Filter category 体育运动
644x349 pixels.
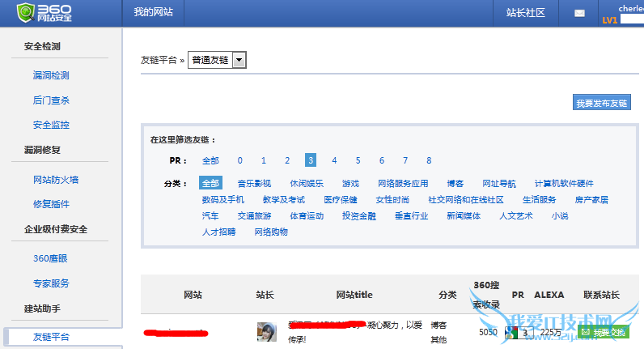pos(307,216)
